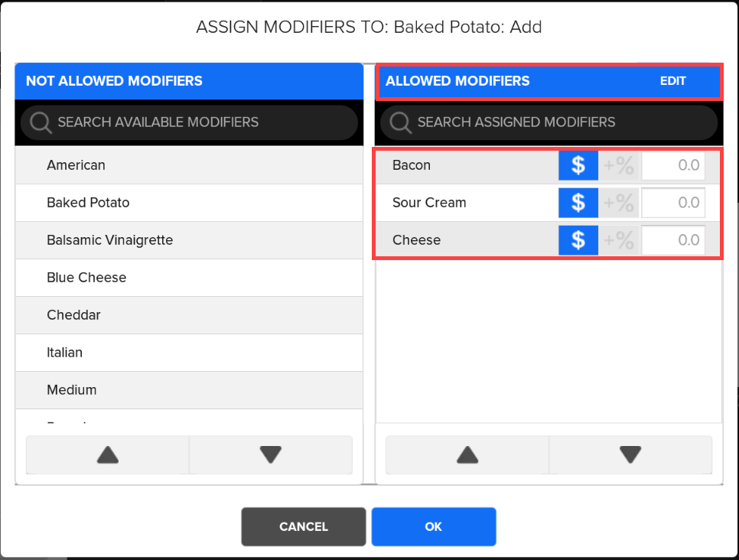Click the search icon in available modifiers
This screenshot has width=739, height=560.
click(40, 122)
